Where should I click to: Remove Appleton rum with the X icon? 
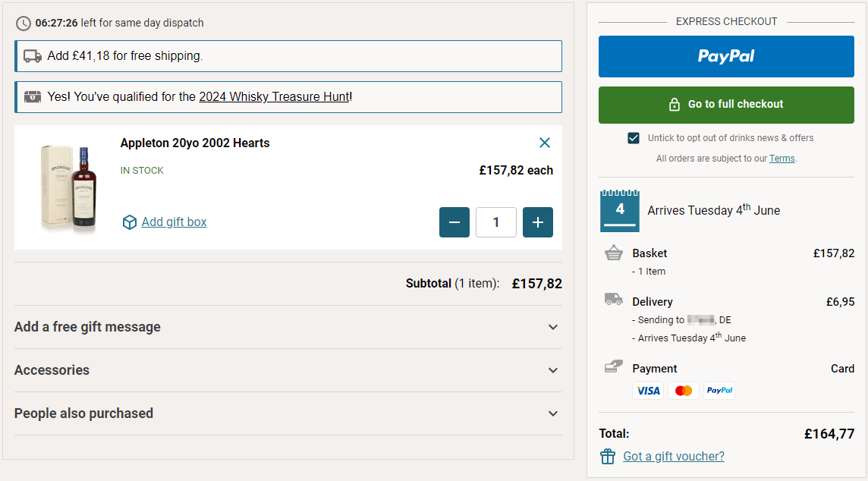pos(544,143)
